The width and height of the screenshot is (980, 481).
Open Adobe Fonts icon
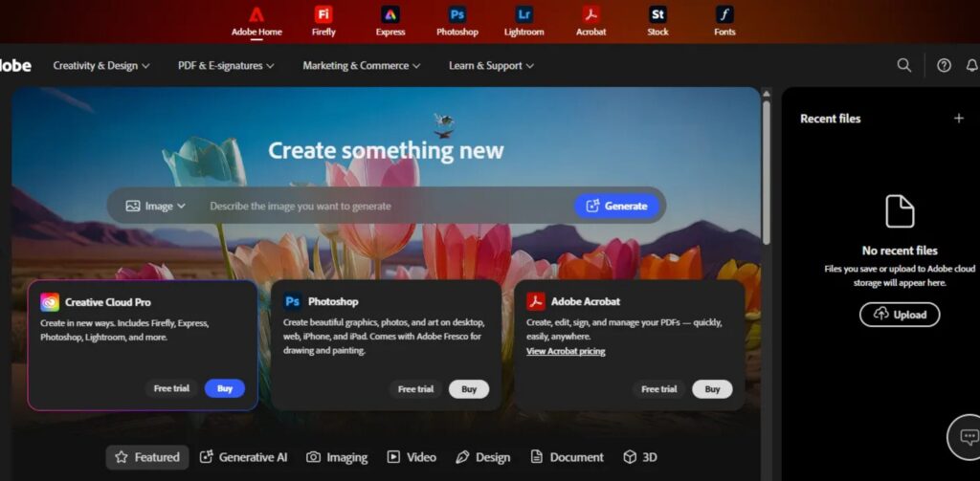(724, 15)
